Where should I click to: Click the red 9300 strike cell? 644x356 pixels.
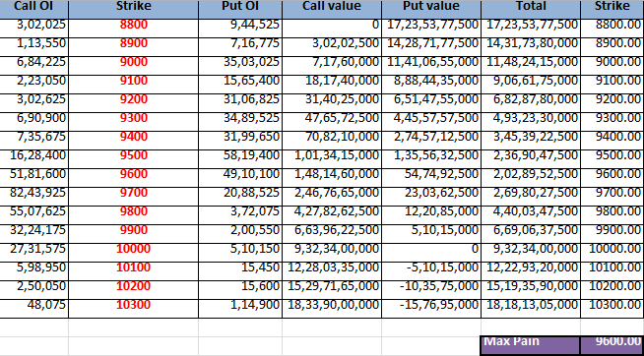click(x=134, y=118)
